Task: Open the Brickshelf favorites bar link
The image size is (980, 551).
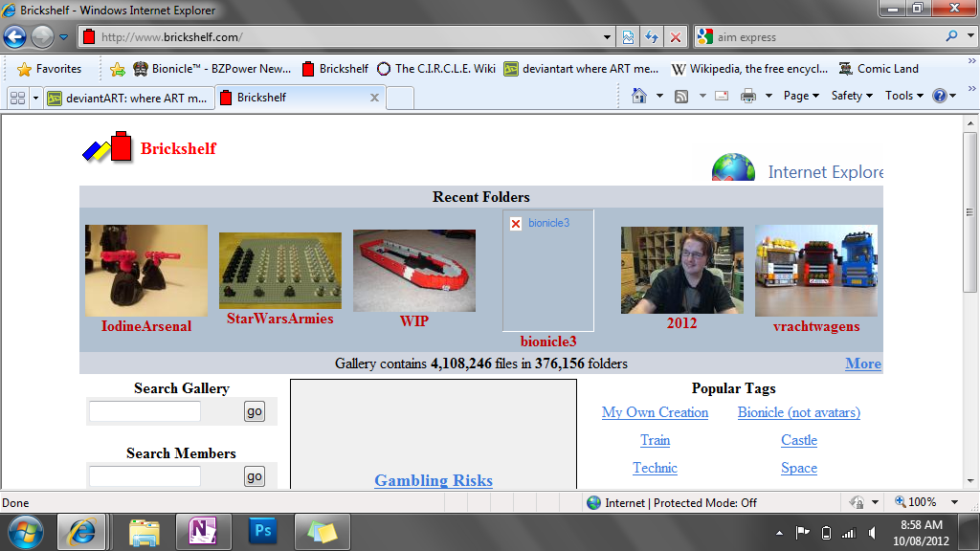Action: [x=335, y=69]
